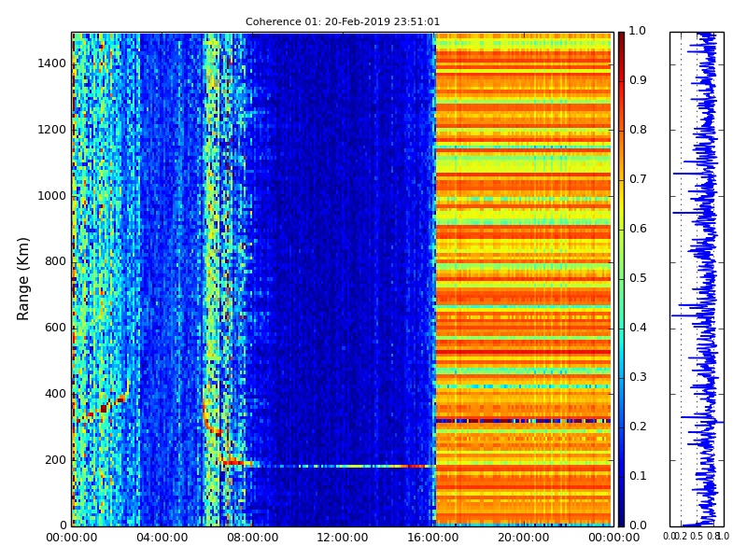Select the colorbar's 0.9 scale label
The height and width of the screenshot is (560, 747).
click(638, 80)
